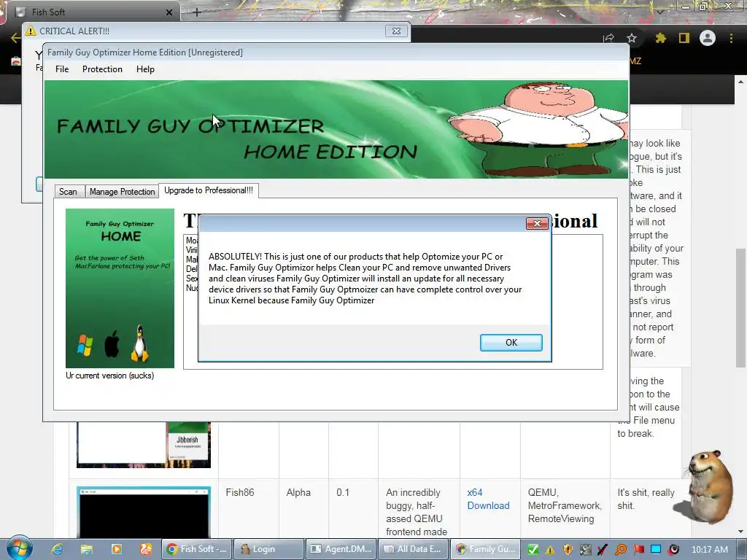Switch to the Login taskbar window
The image size is (747, 560).
coord(268,549)
